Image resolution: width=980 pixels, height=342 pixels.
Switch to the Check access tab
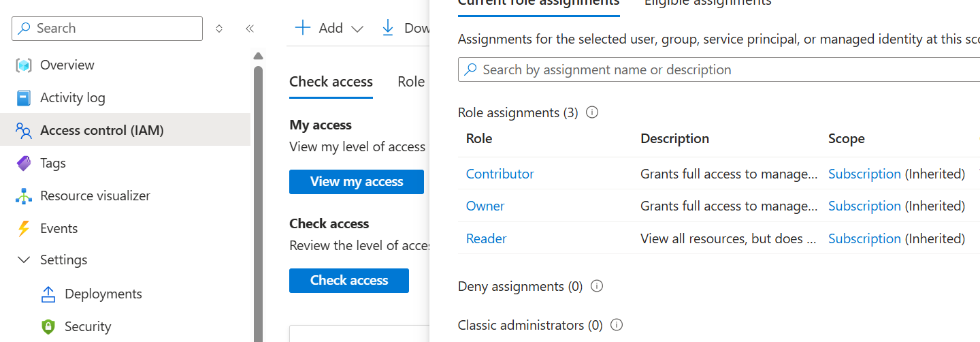pyautogui.click(x=331, y=82)
